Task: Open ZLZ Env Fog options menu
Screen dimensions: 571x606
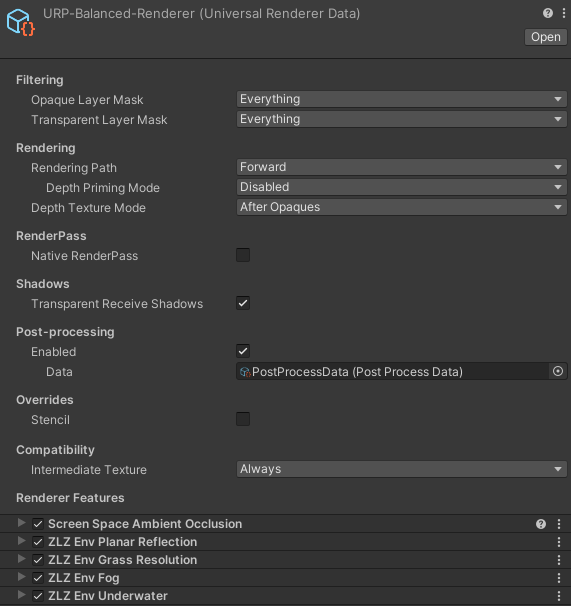Action: tap(559, 578)
